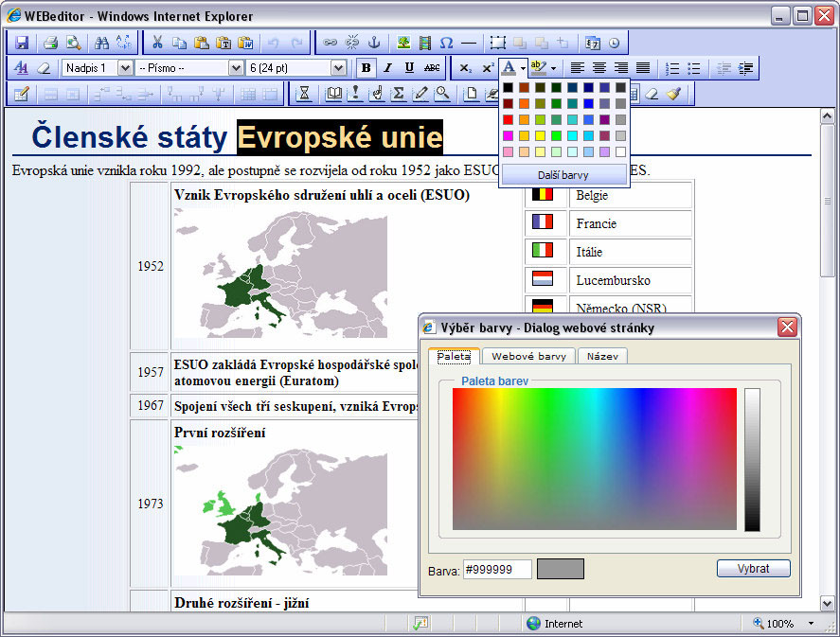Open the Písmo font dropdown
Viewport: 840px width, 637px height.
click(236, 68)
